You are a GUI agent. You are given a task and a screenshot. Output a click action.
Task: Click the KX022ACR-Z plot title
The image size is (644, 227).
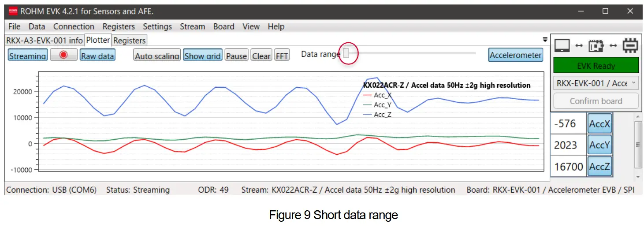(447, 85)
